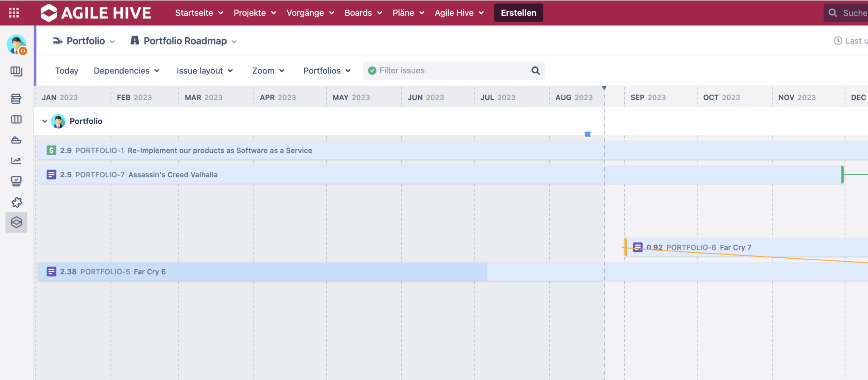The height and width of the screenshot is (380, 868).
Task: Open the Portfolios filter dropdown
Action: click(x=327, y=71)
